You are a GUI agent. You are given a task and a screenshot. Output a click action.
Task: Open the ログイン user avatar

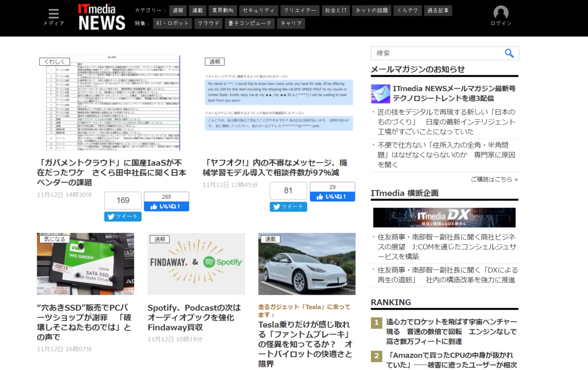(x=501, y=16)
